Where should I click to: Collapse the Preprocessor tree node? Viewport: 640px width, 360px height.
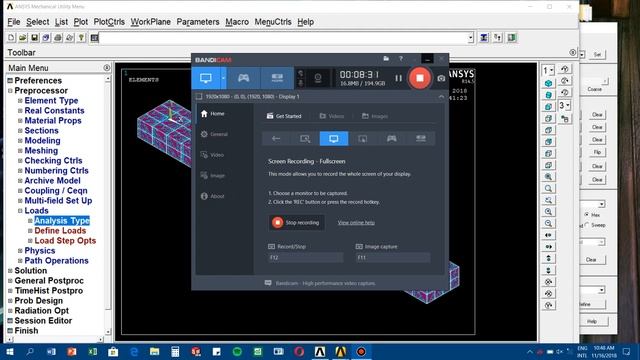click(x=10, y=91)
